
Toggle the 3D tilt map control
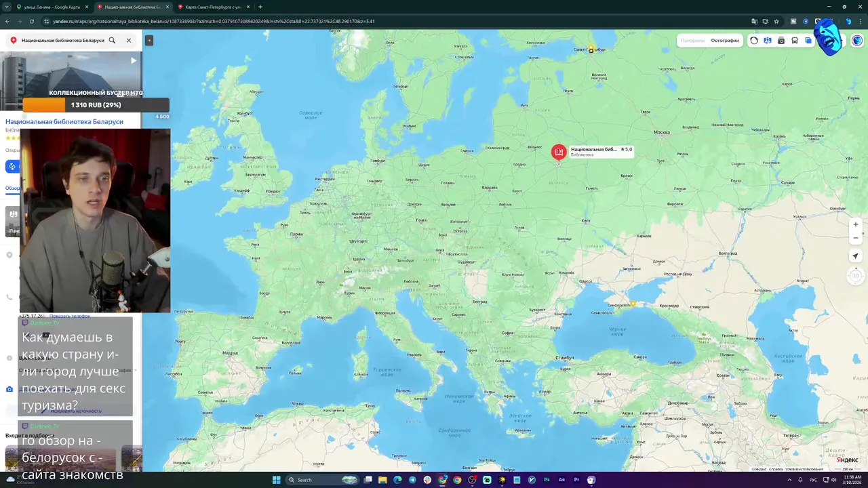pyautogui.click(x=856, y=276)
